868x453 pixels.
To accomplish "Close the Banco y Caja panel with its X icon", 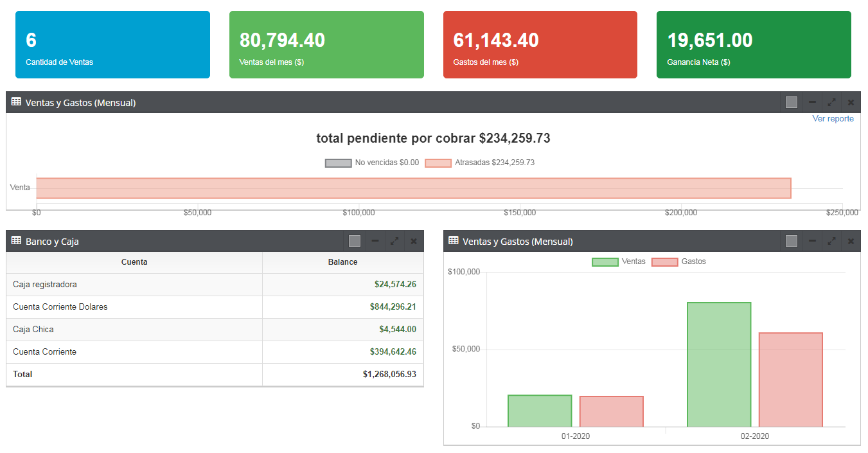I will pyautogui.click(x=414, y=240).
